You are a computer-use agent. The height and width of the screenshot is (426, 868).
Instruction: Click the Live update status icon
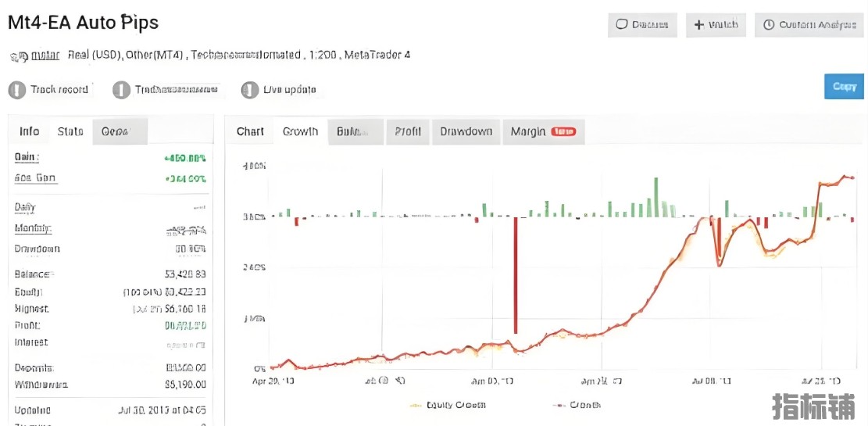[249, 90]
